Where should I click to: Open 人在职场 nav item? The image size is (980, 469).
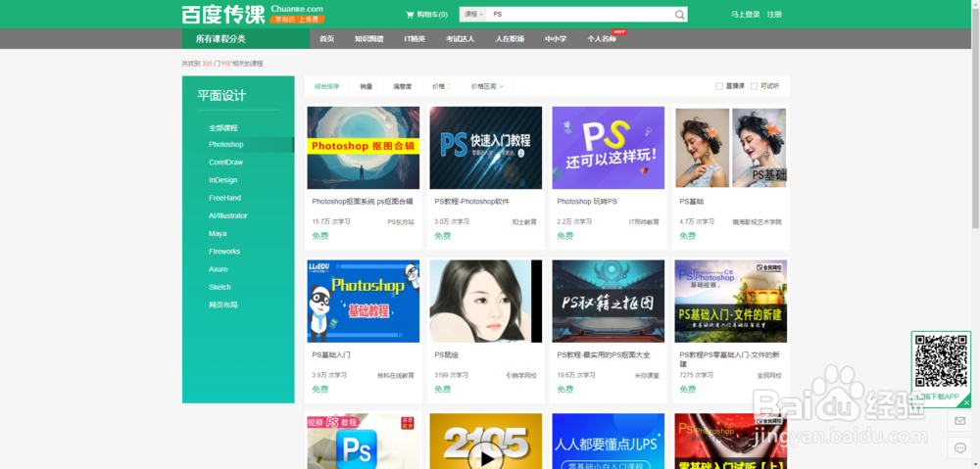pyautogui.click(x=510, y=39)
